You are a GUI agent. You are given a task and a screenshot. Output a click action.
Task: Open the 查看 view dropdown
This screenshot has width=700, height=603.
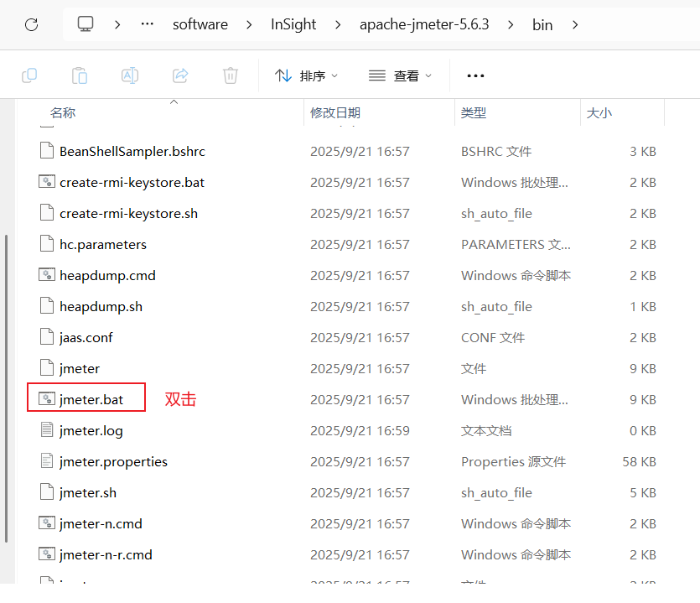401,75
